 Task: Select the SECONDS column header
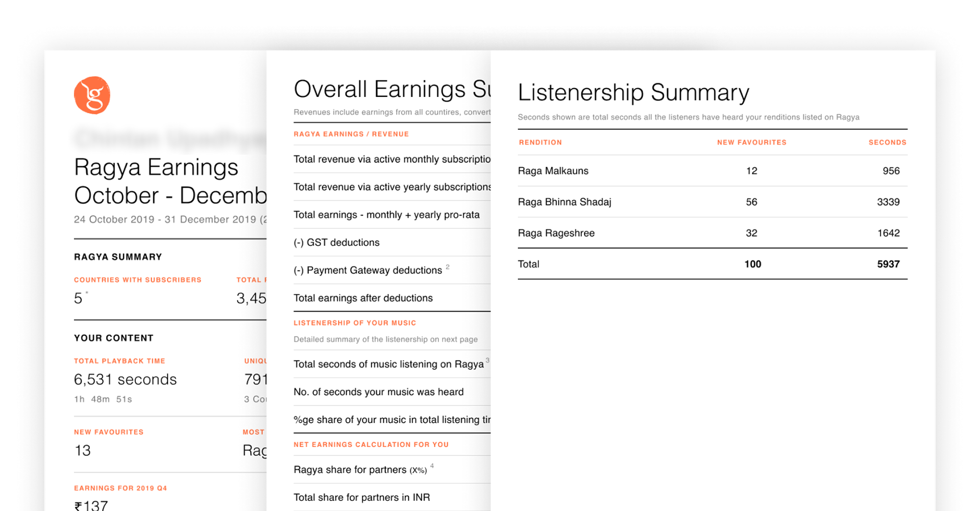click(x=888, y=142)
